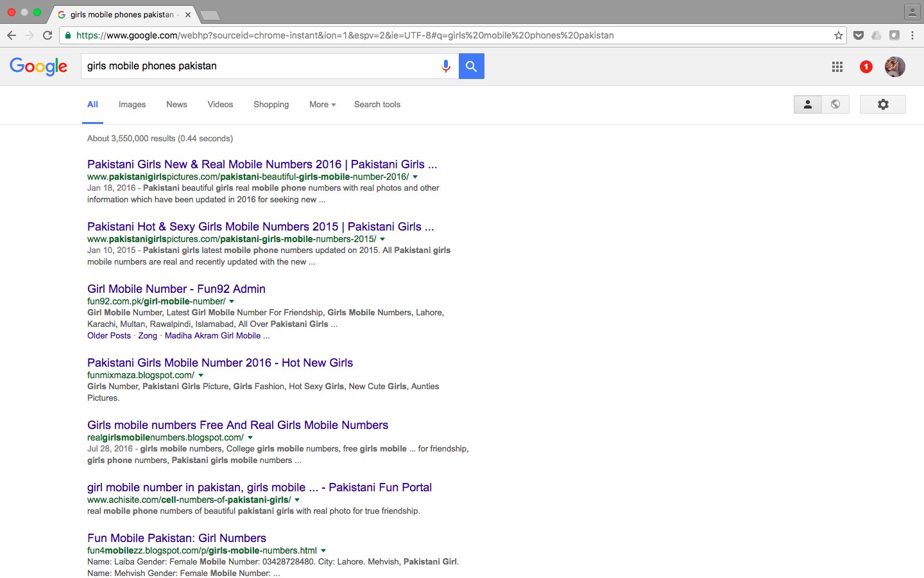Click the cloud drive extension icon
The height and width of the screenshot is (578, 924).
[877, 35]
